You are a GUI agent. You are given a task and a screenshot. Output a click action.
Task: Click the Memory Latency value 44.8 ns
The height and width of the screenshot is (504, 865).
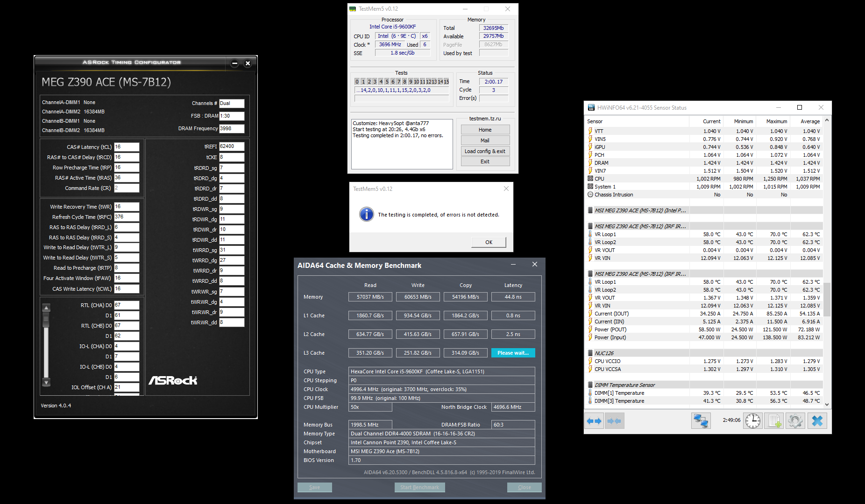[513, 297]
